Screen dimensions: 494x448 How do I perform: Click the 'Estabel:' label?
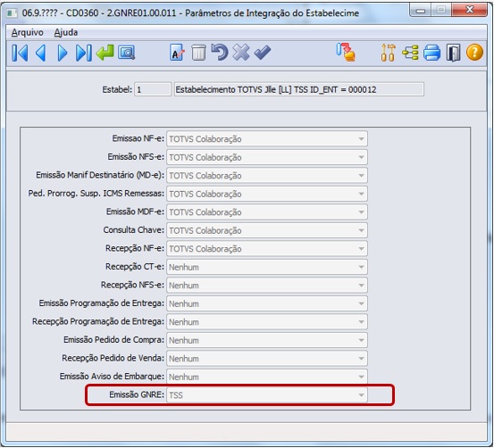[117, 90]
